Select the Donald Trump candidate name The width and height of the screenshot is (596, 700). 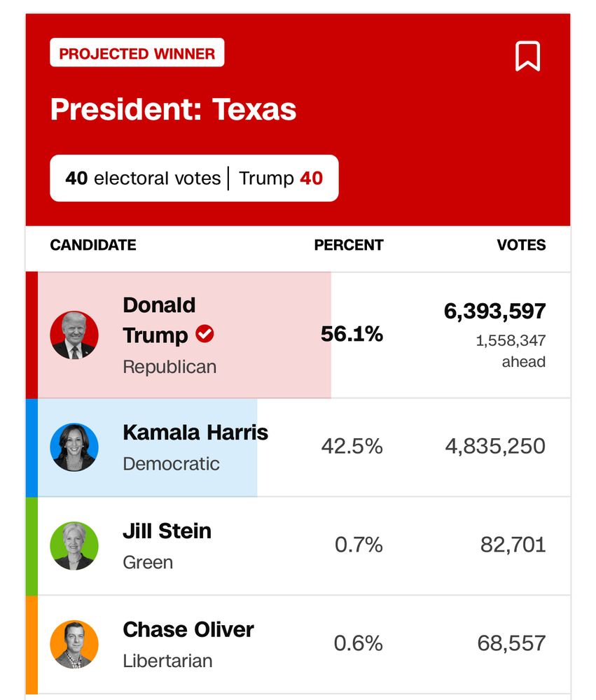159,320
